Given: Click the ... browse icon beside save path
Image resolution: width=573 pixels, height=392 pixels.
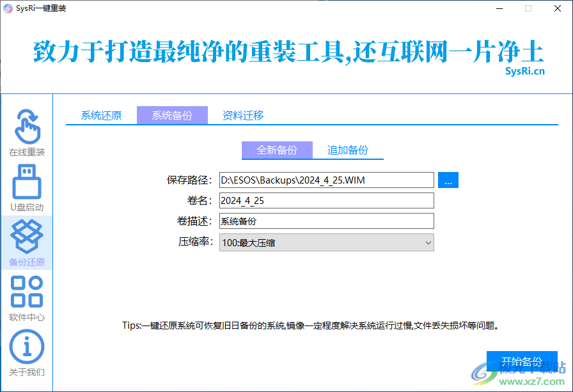Looking at the screenshot, I should coord(448,180).
